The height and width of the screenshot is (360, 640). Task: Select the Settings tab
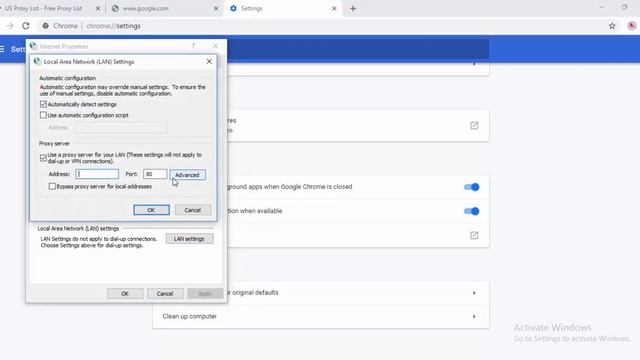pos(283,9)
